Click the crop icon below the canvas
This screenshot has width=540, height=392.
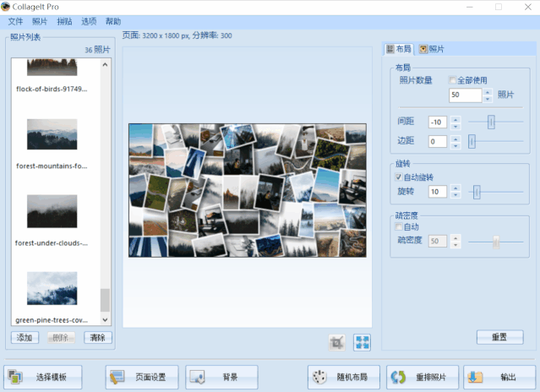(x=337, y=342)
